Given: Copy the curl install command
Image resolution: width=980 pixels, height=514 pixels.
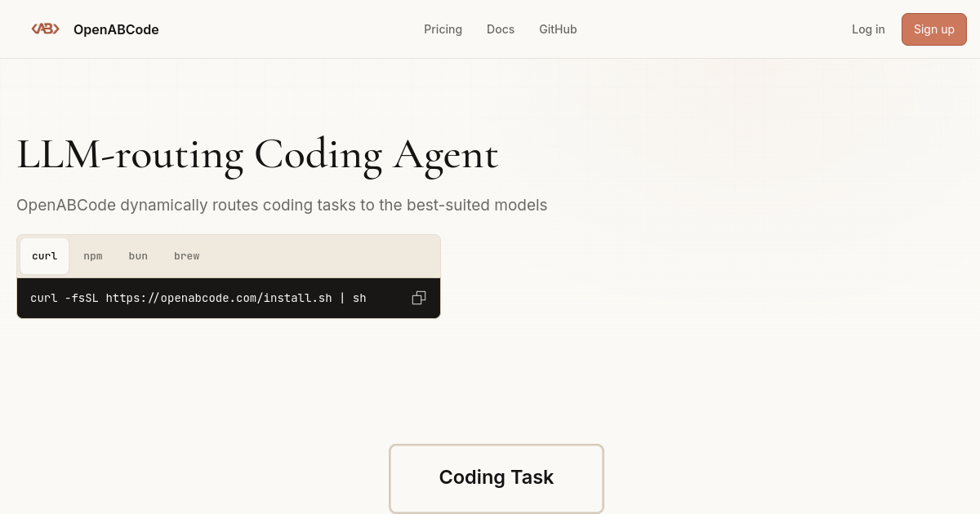Looking at the screenshot, I should coord(419,298).
